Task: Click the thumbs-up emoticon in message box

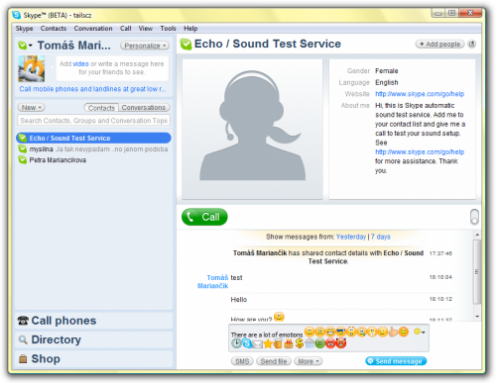Action: (393, 332)
